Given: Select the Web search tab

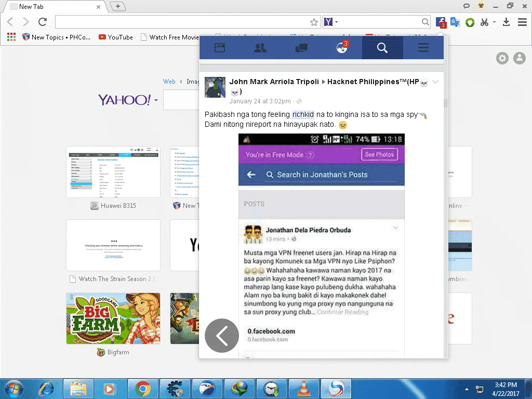Looking at the screenshot, I should [169, 82].
